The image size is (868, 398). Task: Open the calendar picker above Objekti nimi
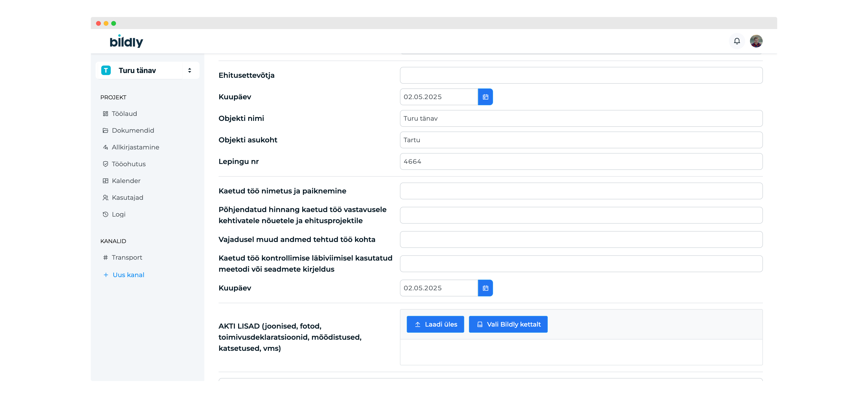pyautogui.click(x=485, y=97)
